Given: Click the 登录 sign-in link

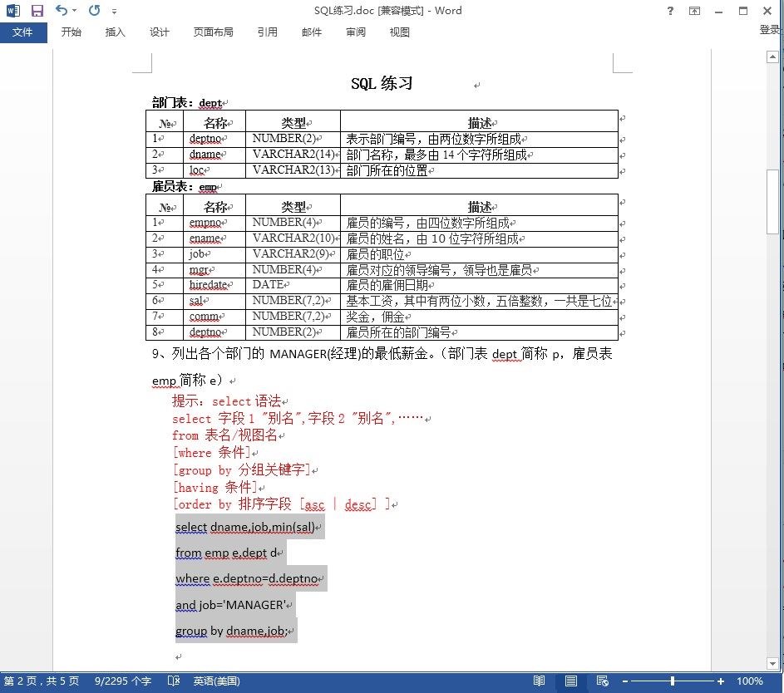Looking at the screenshot, I should pyautogui.click(x=771, y=30).
